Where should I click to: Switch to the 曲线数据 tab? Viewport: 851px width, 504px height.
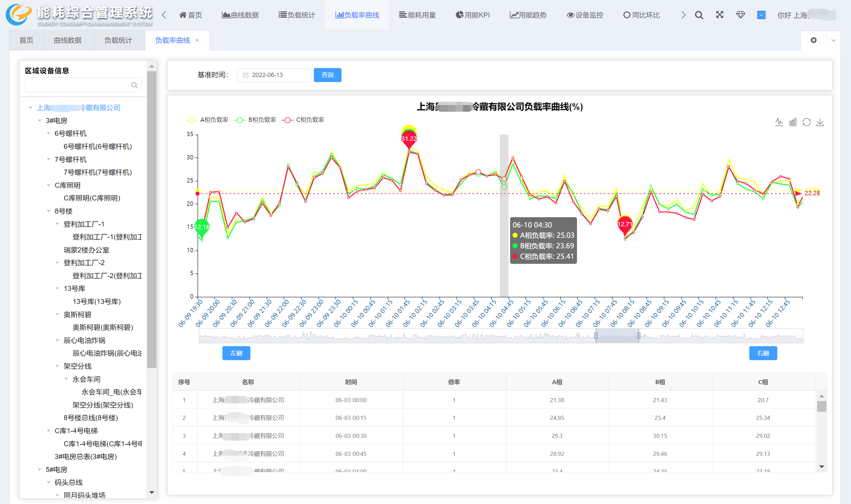[x=67, y=40]
